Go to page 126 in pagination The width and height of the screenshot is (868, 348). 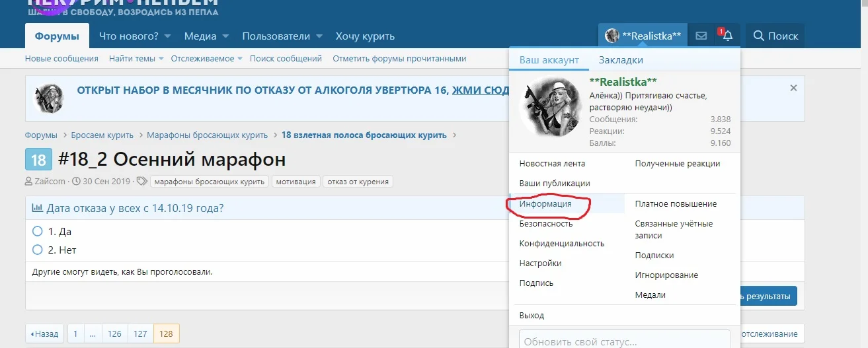(x=114, y=334)
